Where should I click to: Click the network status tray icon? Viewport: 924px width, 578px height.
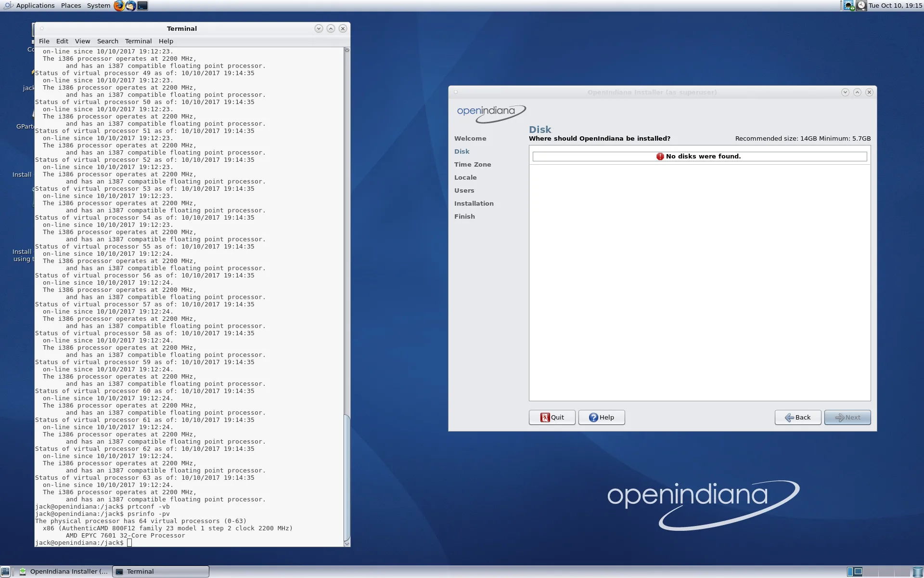[x=849, y=6]
